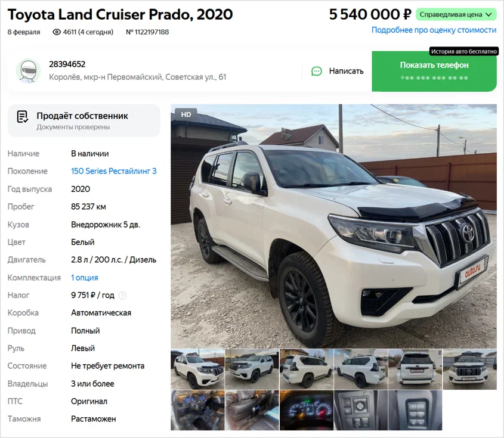Click the verified documents icon
This screenshot has height=438, width=504.
pos(22,117)
